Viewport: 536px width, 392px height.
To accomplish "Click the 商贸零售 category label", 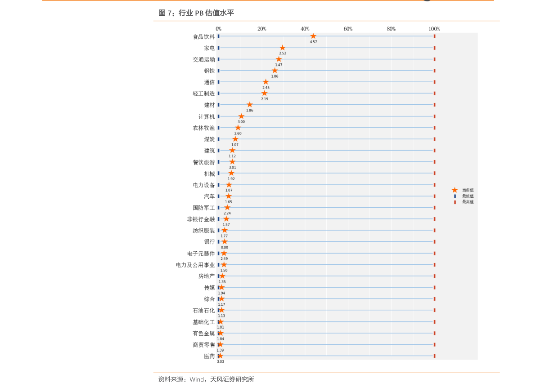I will pyautogui.click(x=204, y=345).
